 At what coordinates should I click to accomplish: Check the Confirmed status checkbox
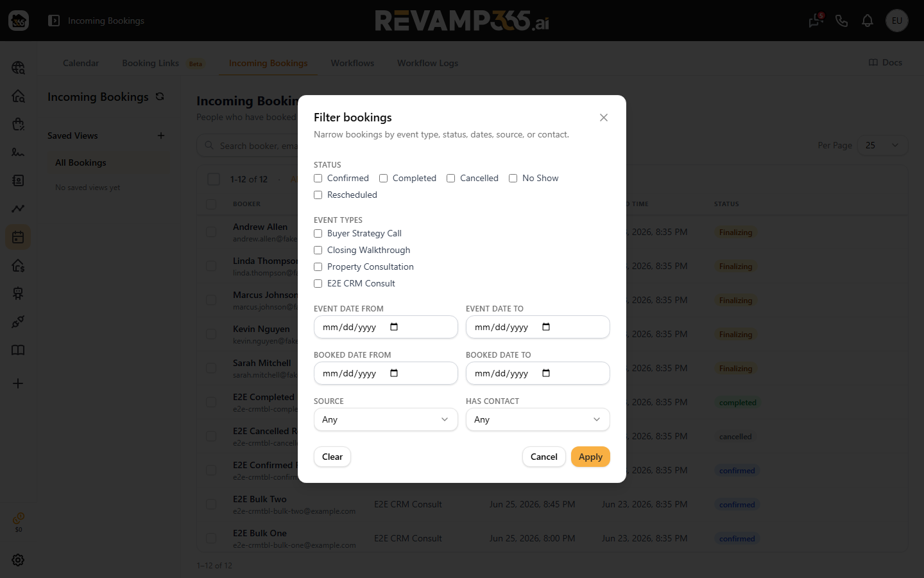318,178
